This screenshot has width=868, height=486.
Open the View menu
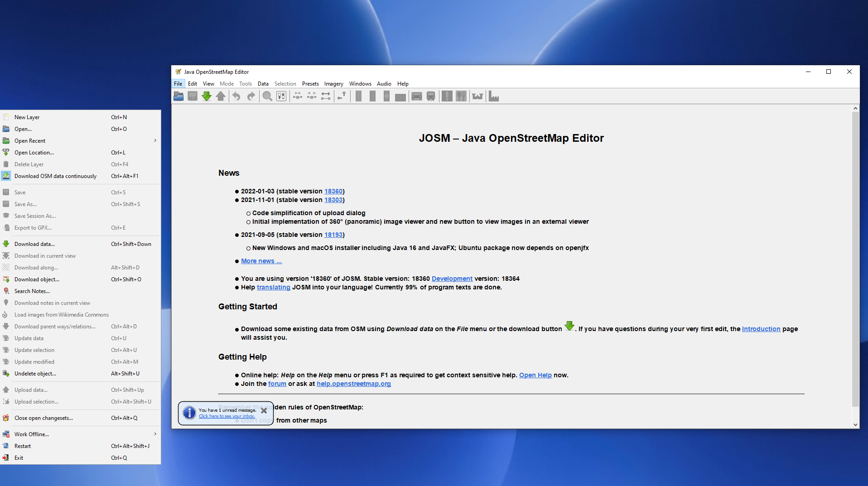(208, 83)
